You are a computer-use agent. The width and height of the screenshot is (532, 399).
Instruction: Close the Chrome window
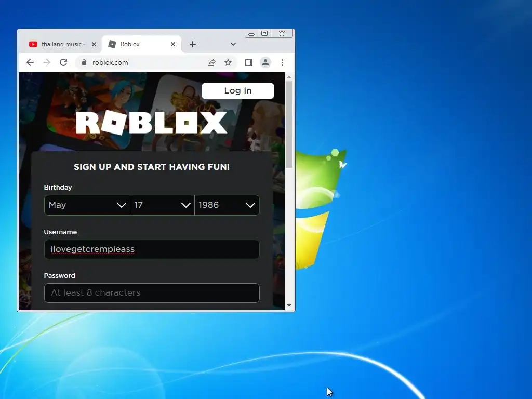click(x=282, y=34)
